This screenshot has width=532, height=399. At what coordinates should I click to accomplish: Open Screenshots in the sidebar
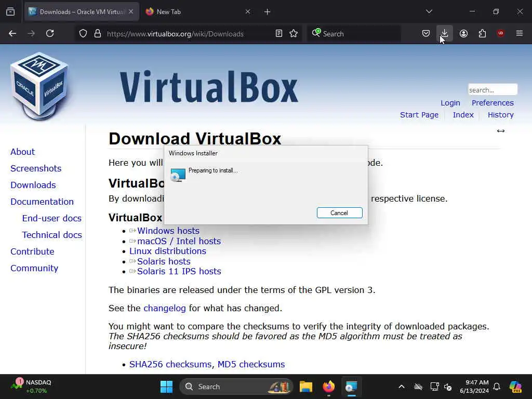coord(36,168)
